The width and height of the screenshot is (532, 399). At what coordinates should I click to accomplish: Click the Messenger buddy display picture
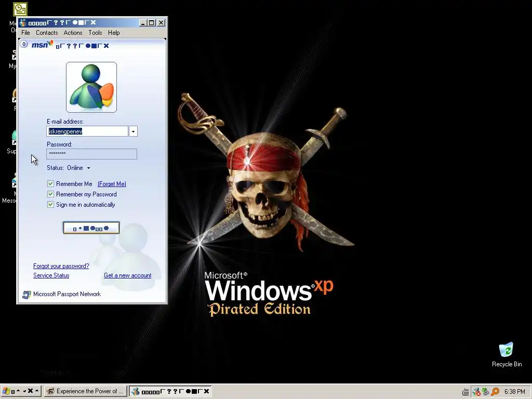[x=91, y=87]
